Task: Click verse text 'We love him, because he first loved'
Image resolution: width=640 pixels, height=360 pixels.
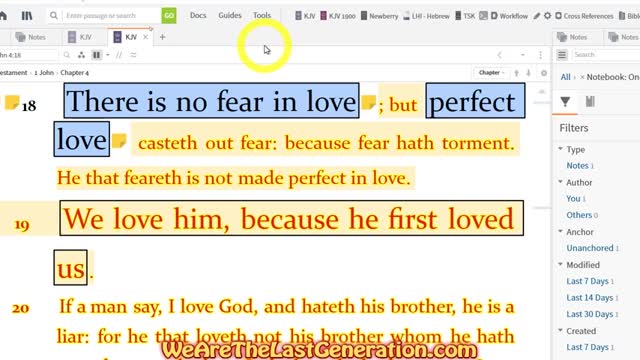Action: tap(291, 218)
